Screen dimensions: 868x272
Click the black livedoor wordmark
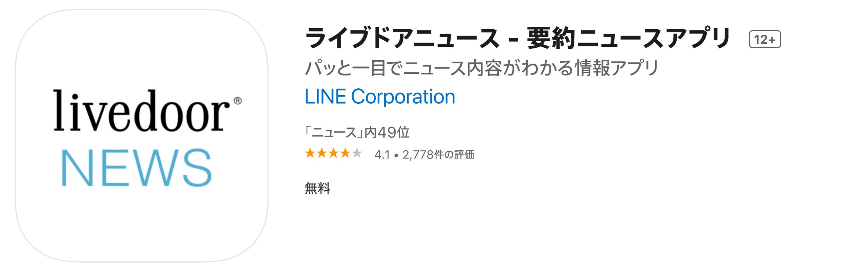pos(141,111)
